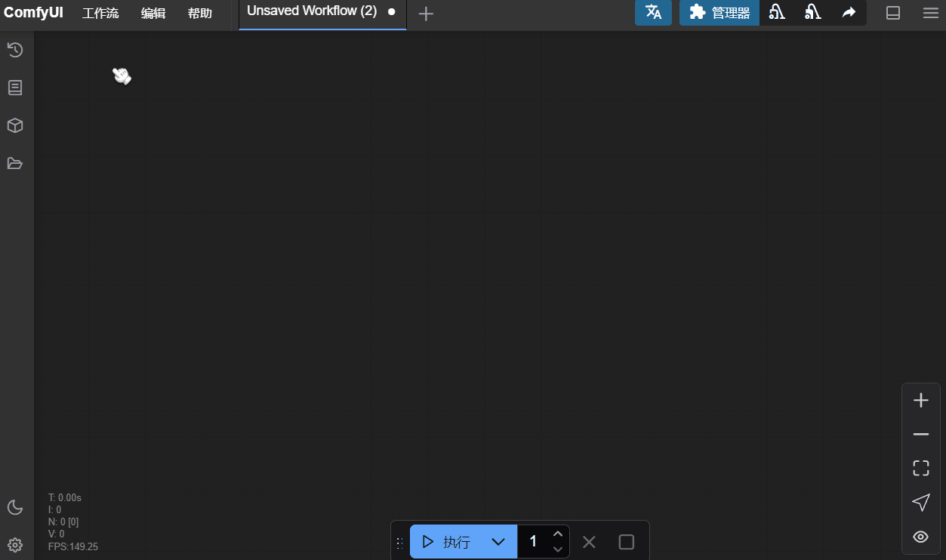Click the ComfyUI settings gear
The width and height of the screenshot is (946, 560).
coord(15,545)
